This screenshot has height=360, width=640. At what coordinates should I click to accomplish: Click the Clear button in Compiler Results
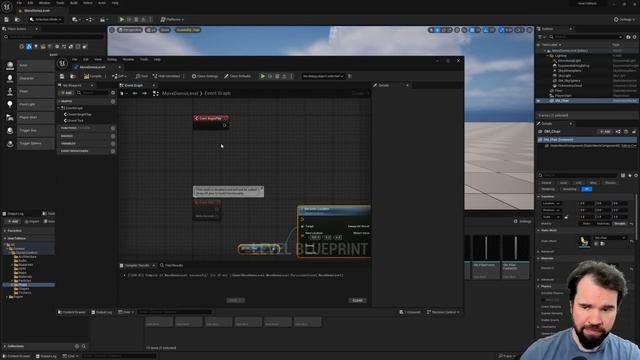coord(357,300)
